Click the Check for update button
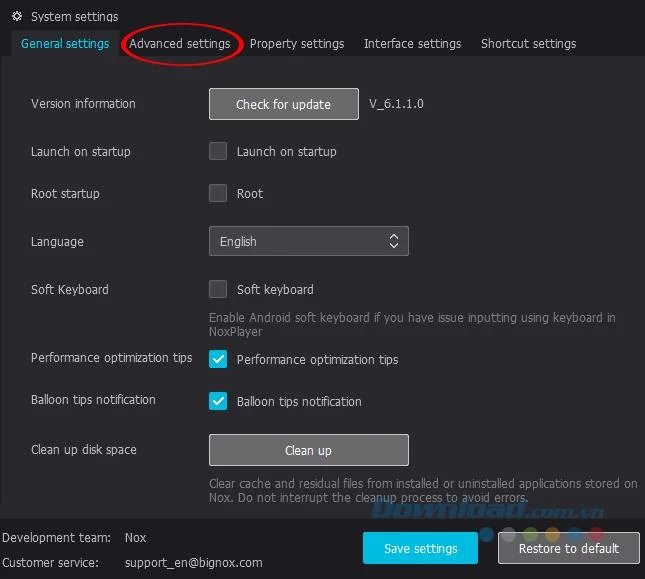This screenshot has height=579, width=645. pos(284,104)
